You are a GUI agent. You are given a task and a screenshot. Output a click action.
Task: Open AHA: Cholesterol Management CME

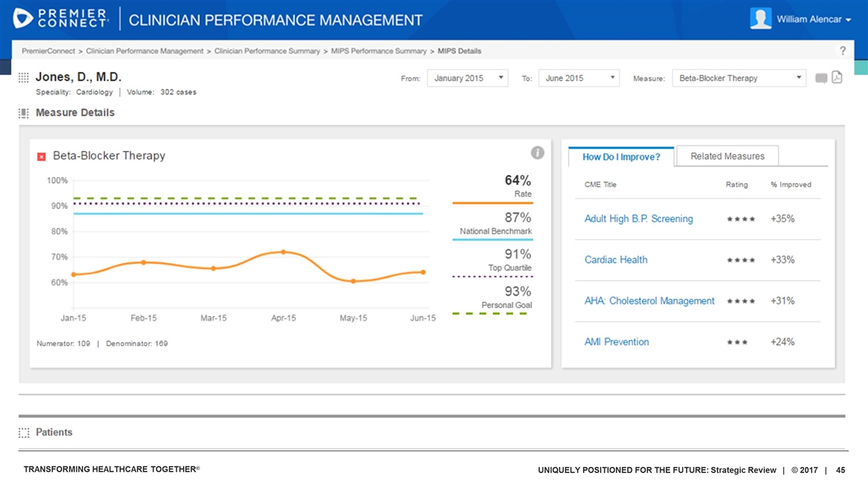pyautogui.click(x=650, y=301)
